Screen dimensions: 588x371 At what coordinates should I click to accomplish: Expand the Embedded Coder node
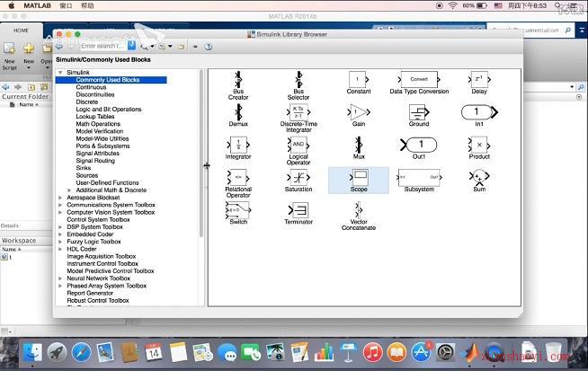60,234
